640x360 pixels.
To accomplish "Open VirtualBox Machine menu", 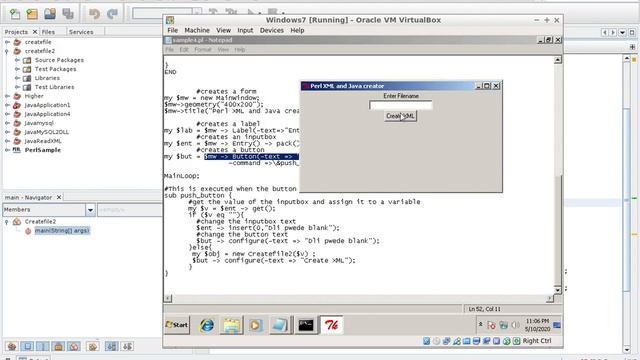I will pyautogui.click(x=197, y=30).
